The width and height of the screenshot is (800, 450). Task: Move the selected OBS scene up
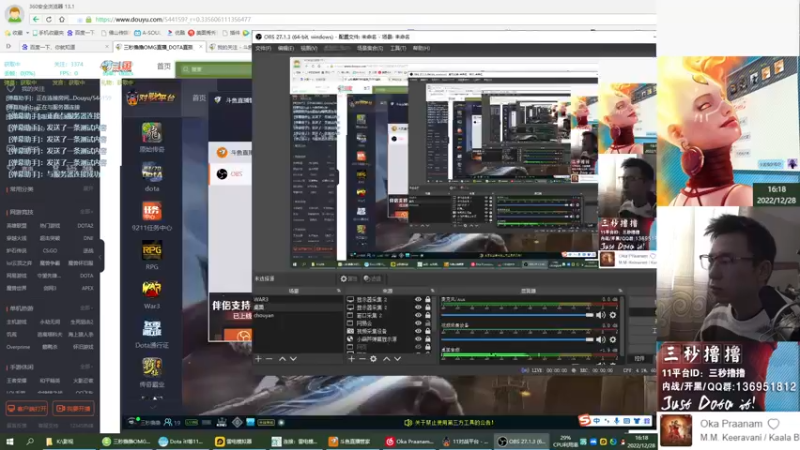coord(282,359)
